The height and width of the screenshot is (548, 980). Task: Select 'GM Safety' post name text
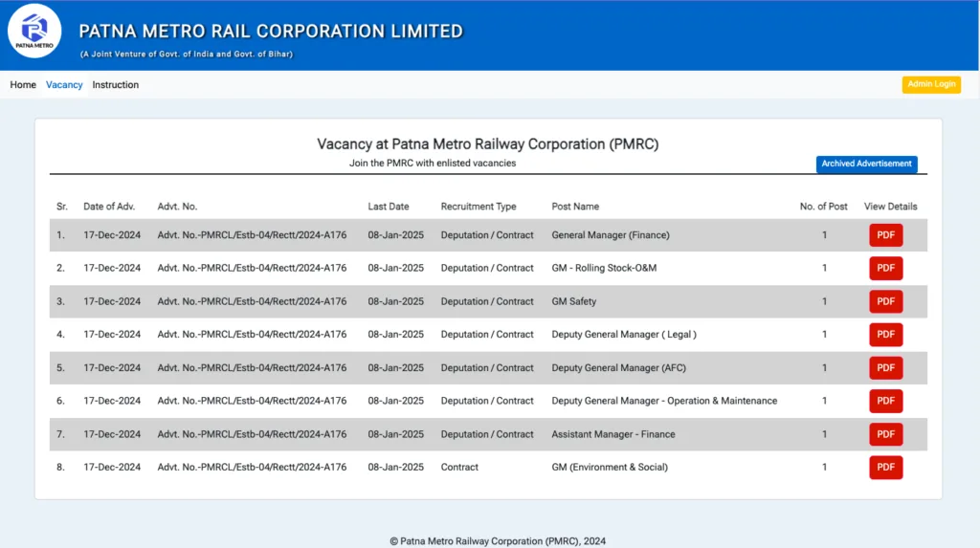[574, 301]
